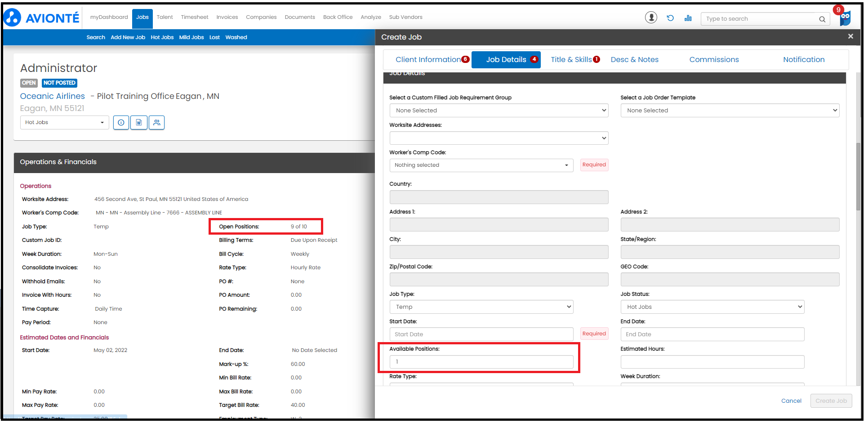Viewport: 868px width, 423px height.
Task: Click the Avionte logo
Action: coord(41,18)
